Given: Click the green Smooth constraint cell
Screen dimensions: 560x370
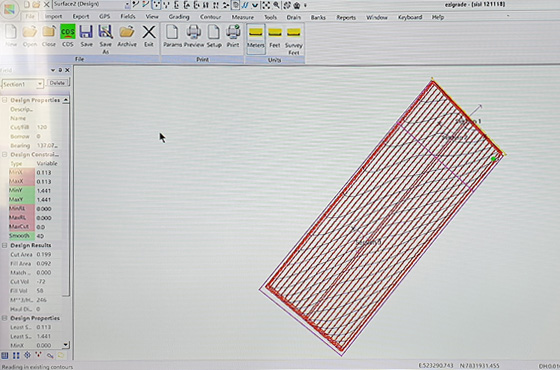Looking at the screenshot, I should 21,236.
